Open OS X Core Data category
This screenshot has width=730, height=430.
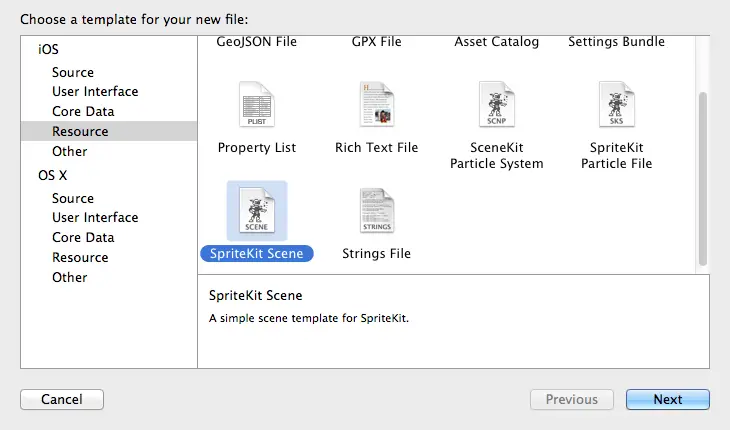(x=83, y=237)
